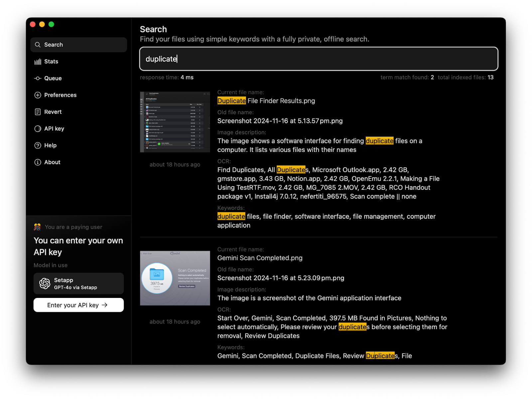
Task: Open the Search section
Action: (78, 45)
